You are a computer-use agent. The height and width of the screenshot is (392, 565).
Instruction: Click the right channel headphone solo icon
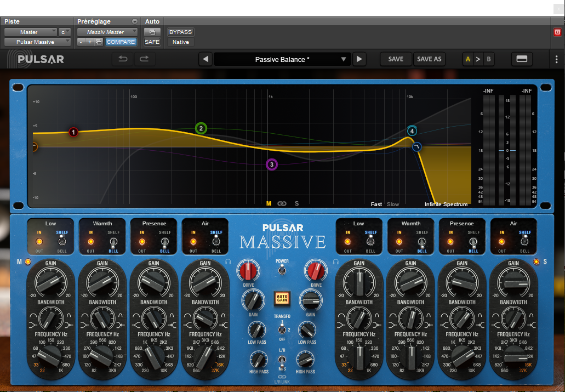tap(336, 262)
